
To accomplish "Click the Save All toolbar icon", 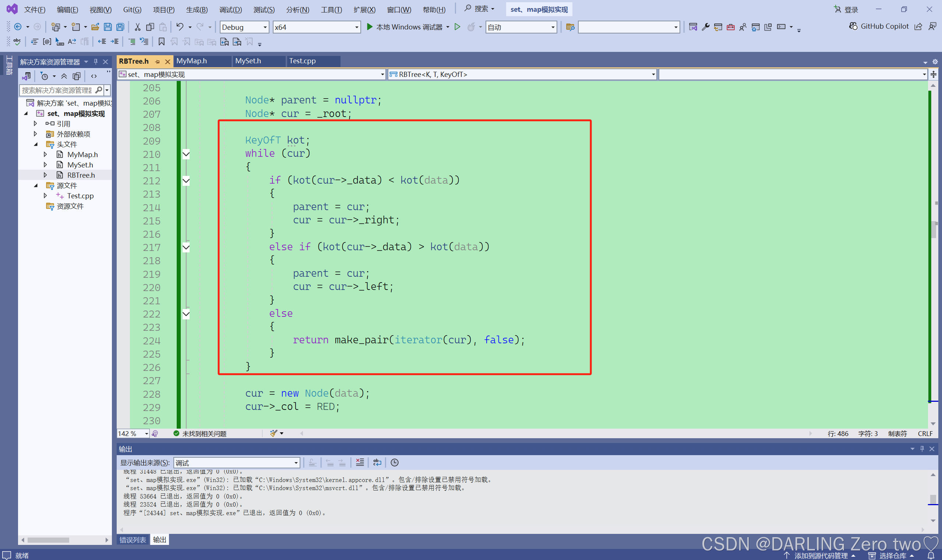I will pos(120,27).
